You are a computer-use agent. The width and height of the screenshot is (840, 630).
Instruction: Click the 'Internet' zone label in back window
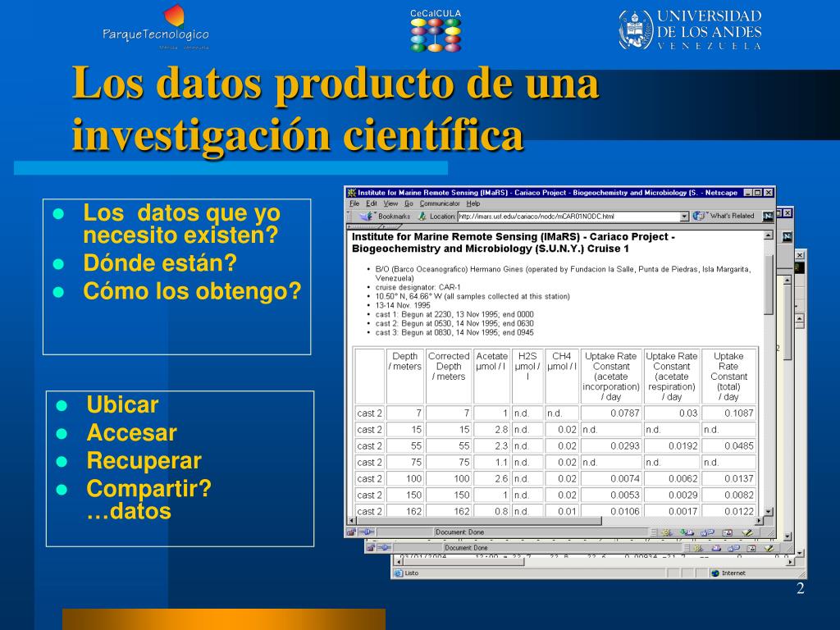[733, 573]
